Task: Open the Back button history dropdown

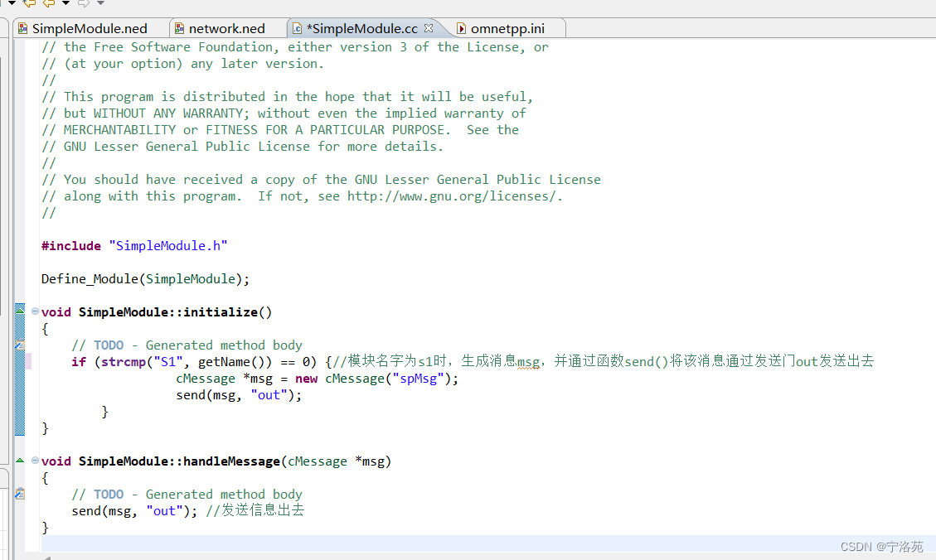Action: (x=65, y=3)
